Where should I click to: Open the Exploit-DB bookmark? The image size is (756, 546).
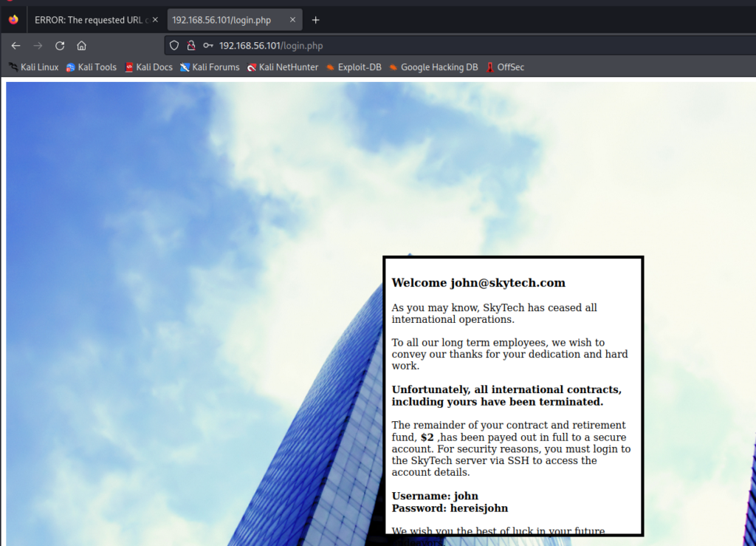(354, 67)
